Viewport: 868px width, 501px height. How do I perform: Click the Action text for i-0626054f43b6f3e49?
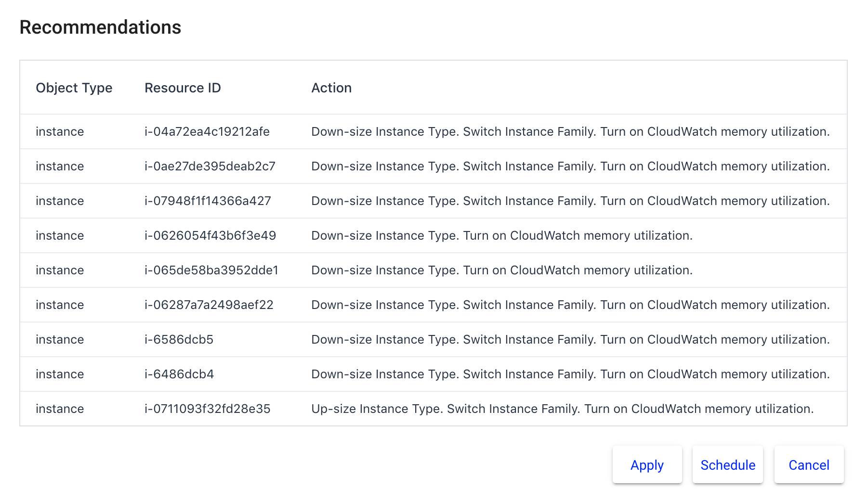coord(502,235)
